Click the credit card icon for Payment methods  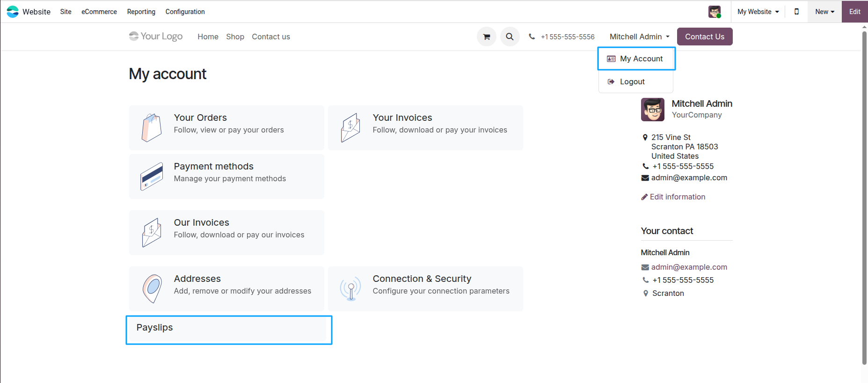[152, 177]
